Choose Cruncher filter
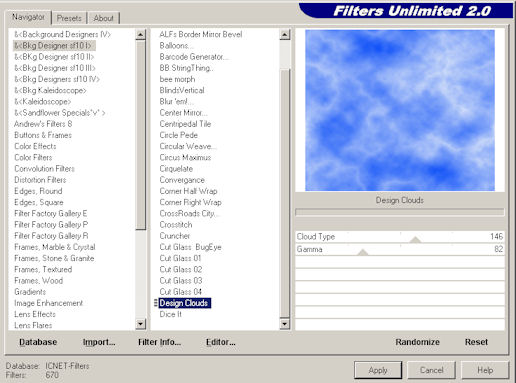This screenshot has height=383, width=516. tap(175, 236)
